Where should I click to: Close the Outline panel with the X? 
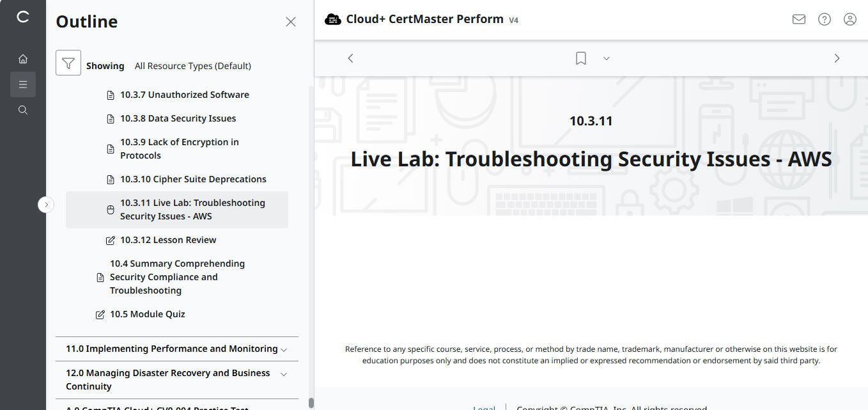click(291, 21)
